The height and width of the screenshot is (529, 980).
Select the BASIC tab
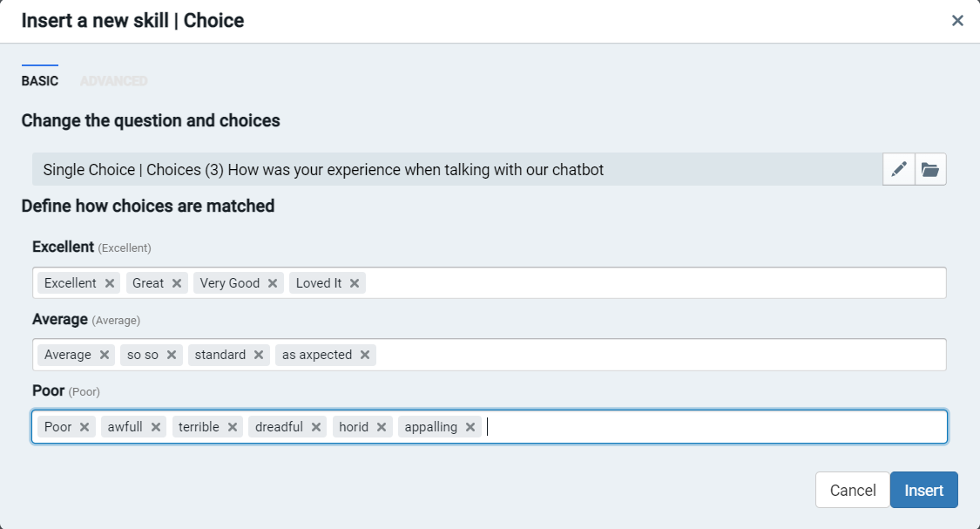(40, 81)
